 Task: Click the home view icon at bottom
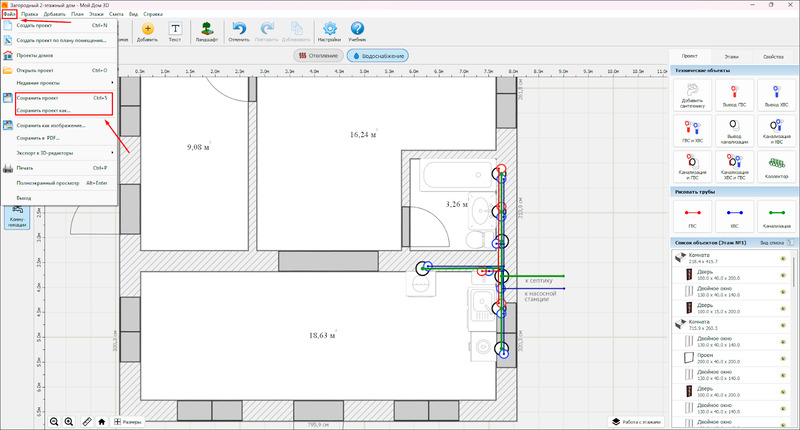tap(102, 422)
